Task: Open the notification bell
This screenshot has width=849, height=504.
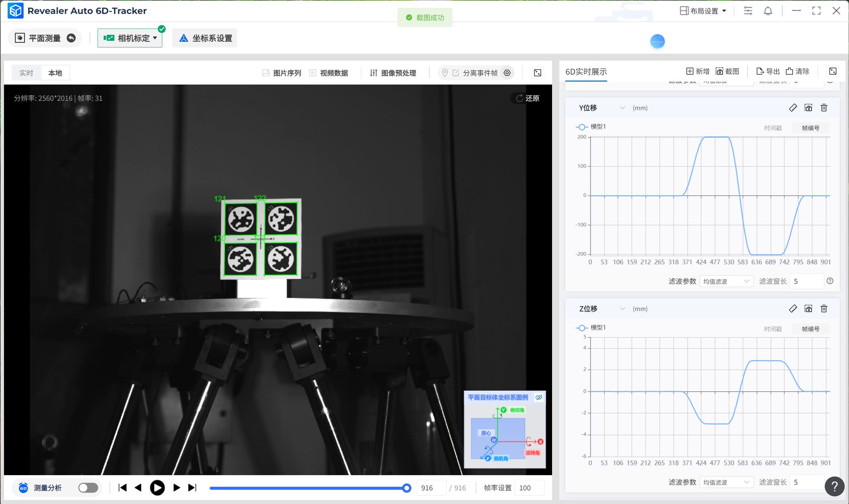Action: click(x=768, y=11)
